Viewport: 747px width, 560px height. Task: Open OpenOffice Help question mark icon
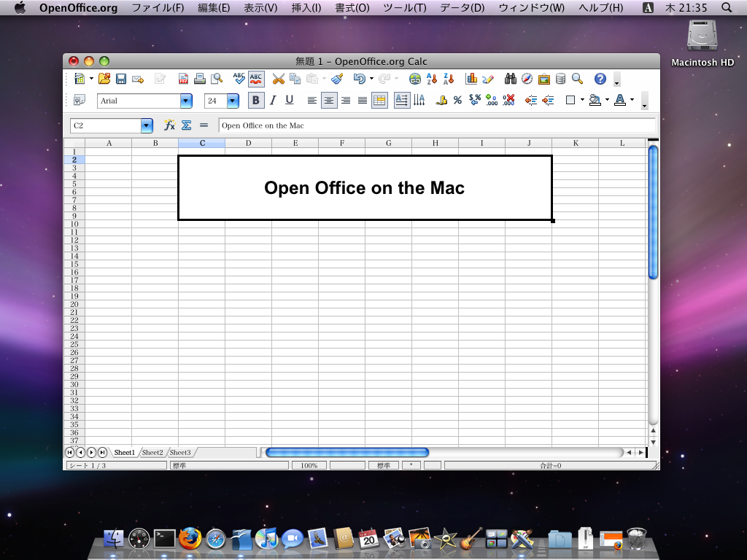[x=600, y=79]
